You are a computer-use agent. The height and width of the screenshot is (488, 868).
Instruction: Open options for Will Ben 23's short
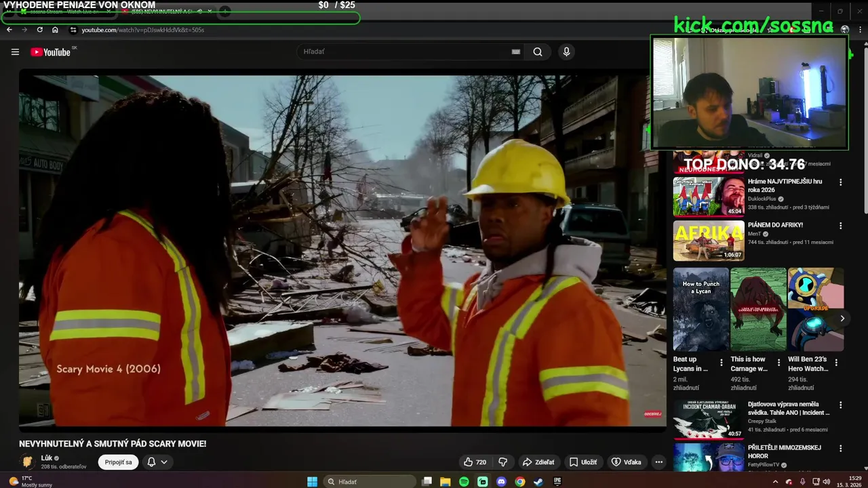coord(836,363)
